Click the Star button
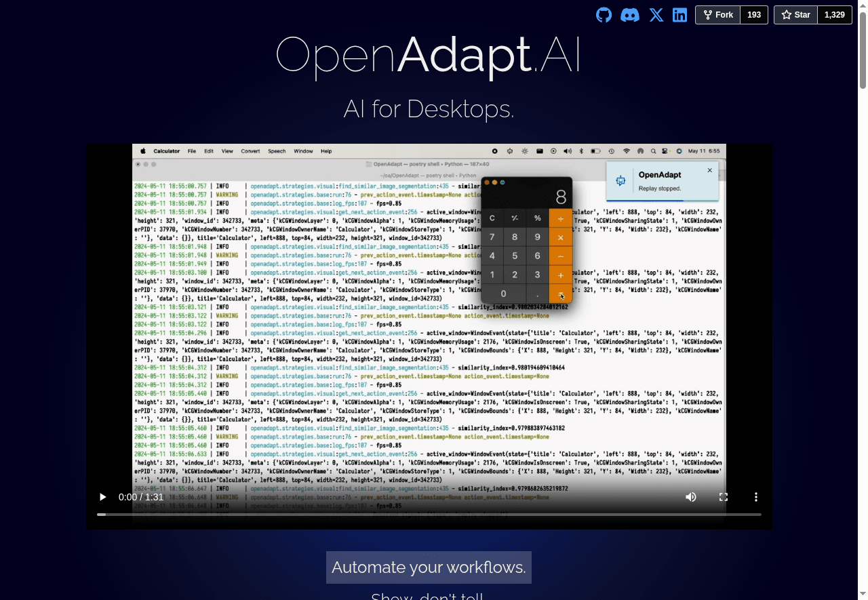868x600 pixels. [795, 14]
